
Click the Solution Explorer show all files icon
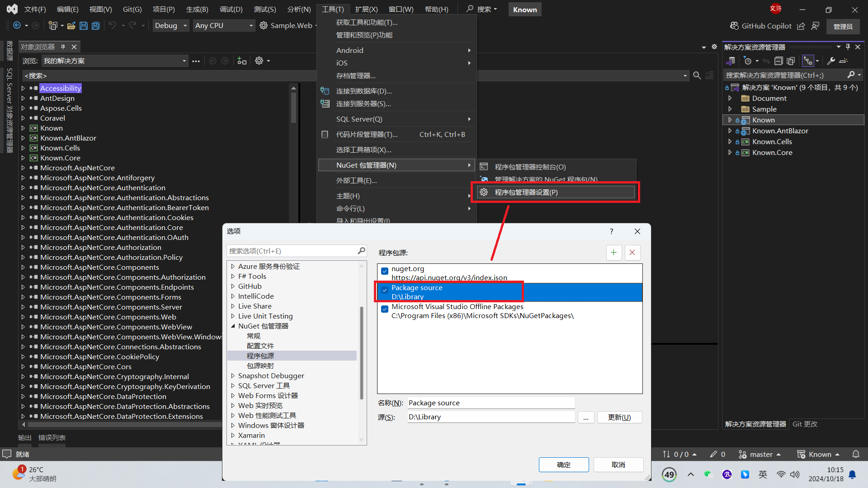click(x=791, y=61)
